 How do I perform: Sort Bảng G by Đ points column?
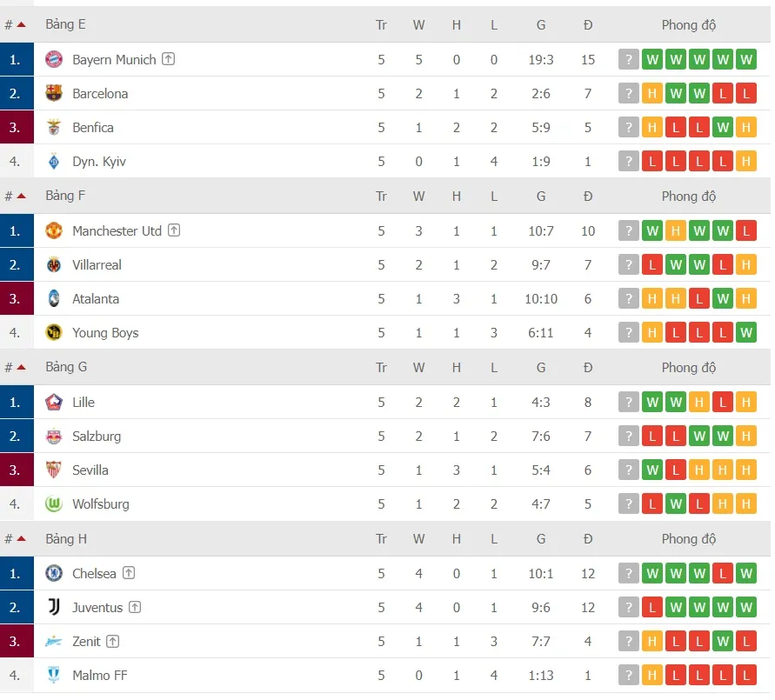(x=588, y=368)
